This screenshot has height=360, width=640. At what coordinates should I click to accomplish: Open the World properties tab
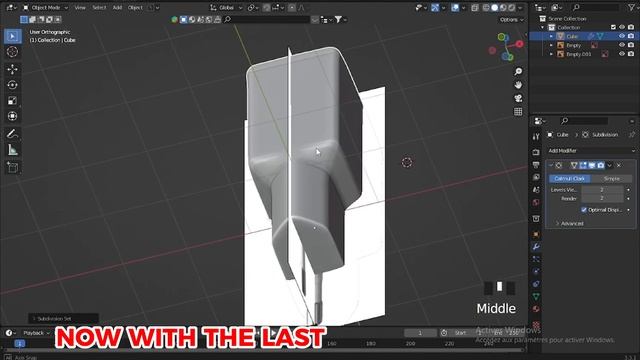(536, 202)
